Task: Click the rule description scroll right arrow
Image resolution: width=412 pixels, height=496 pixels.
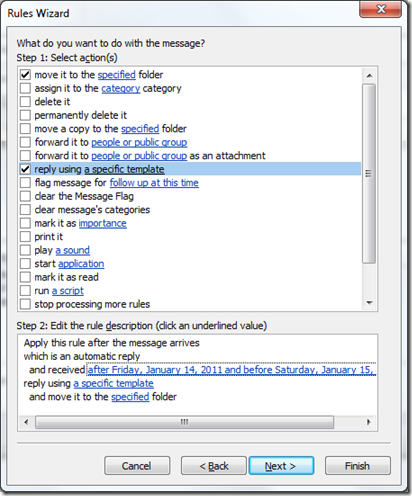Action: coord(369,422)
